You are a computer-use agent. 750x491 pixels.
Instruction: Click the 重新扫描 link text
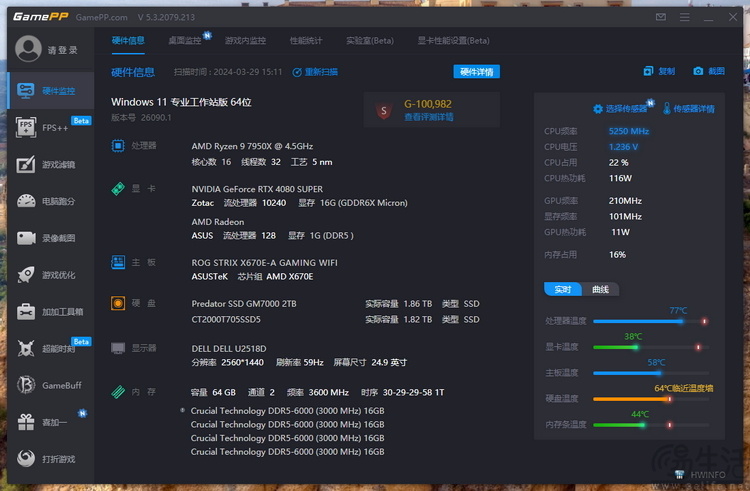pyautogui.click(x=321, y=72)
